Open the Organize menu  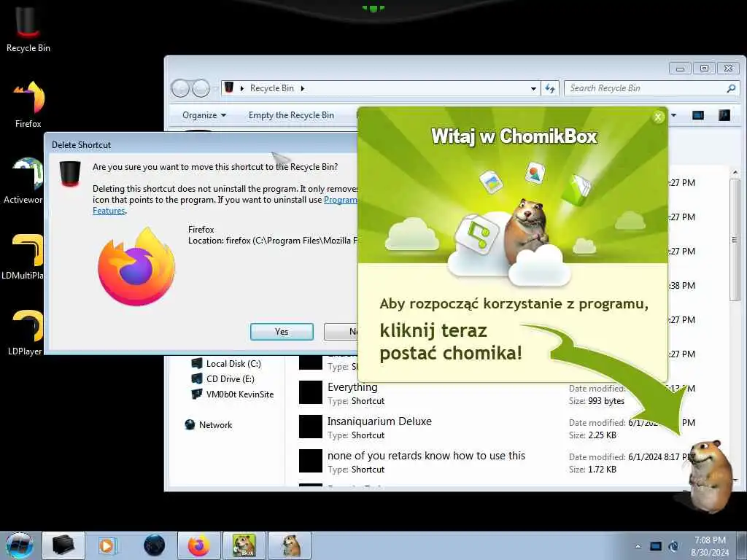point(204,115)
